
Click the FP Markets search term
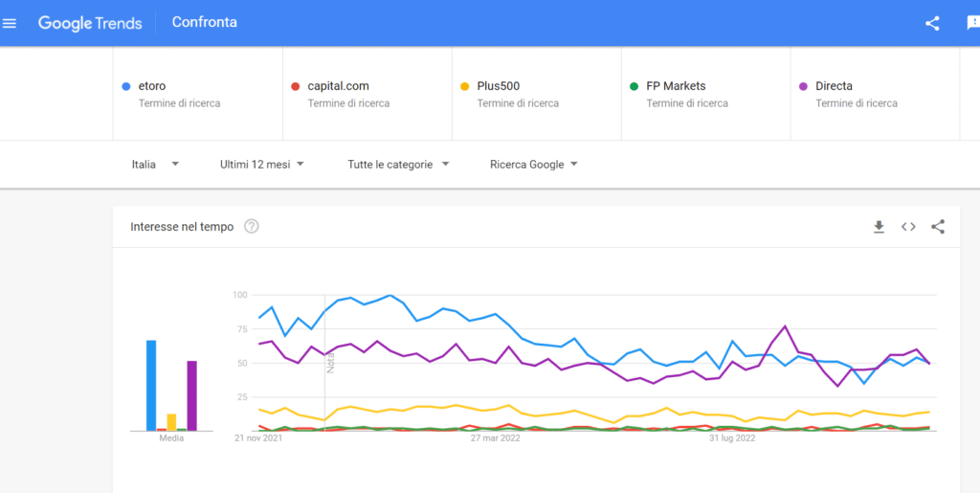pyautogui.click(x=706, y=94)
